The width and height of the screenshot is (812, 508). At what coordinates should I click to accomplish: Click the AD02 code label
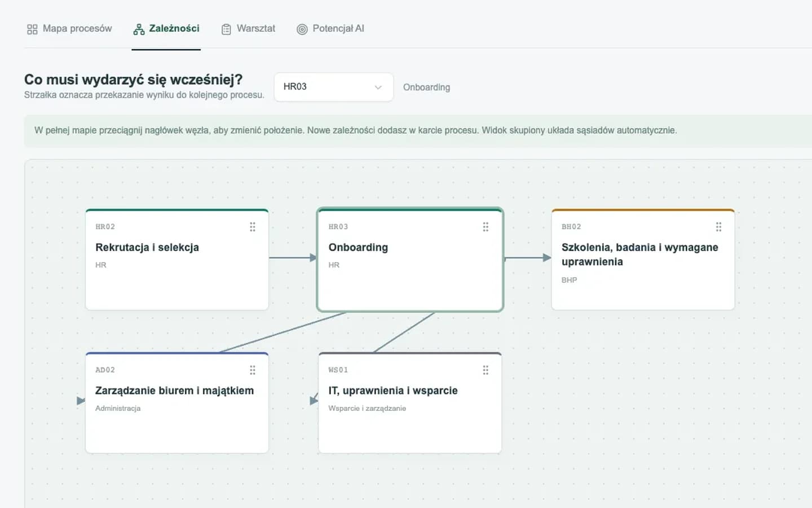pyautogui.click(x=105, y=370)
